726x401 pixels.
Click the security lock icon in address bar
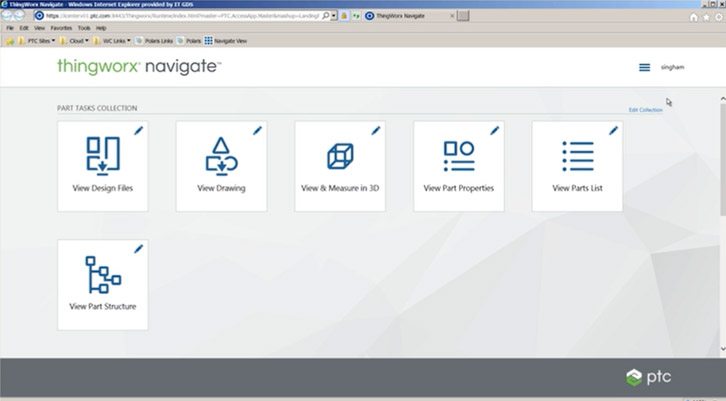coord(344,16)
